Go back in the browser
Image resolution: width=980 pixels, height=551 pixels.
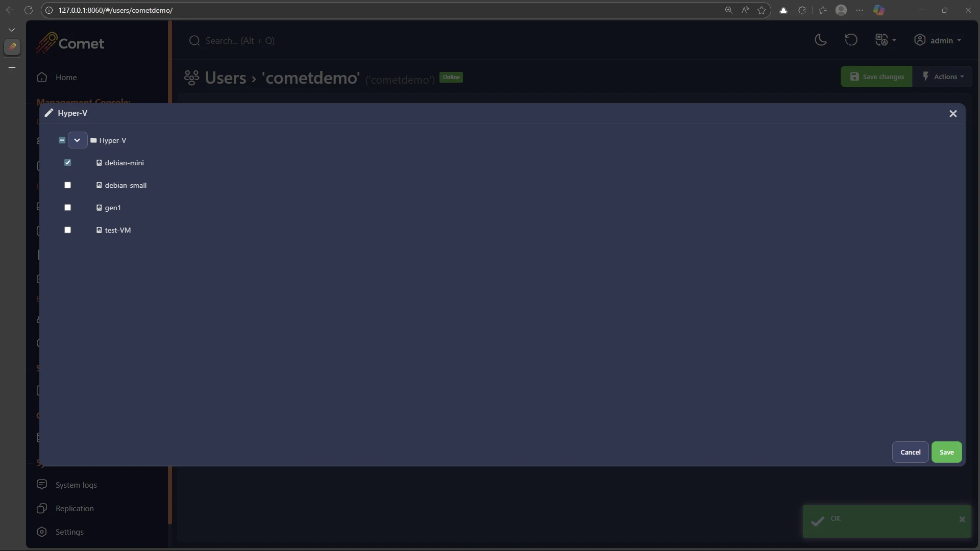10,10
